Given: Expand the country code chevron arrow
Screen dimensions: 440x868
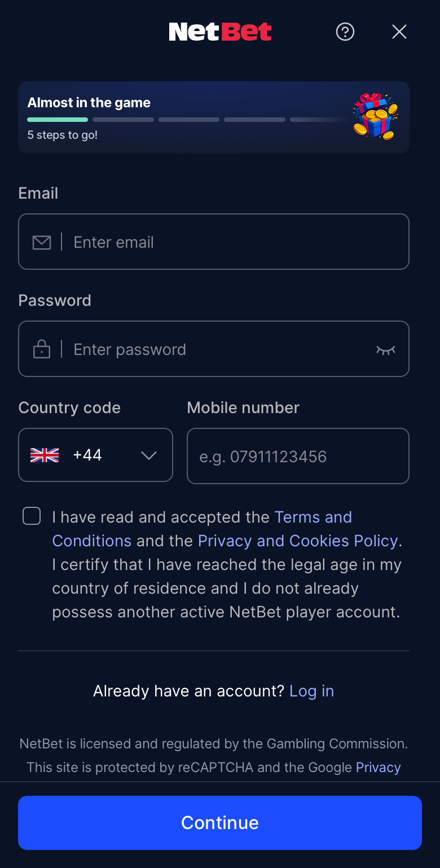Looking at the screenshot, I should coord(149,455).
